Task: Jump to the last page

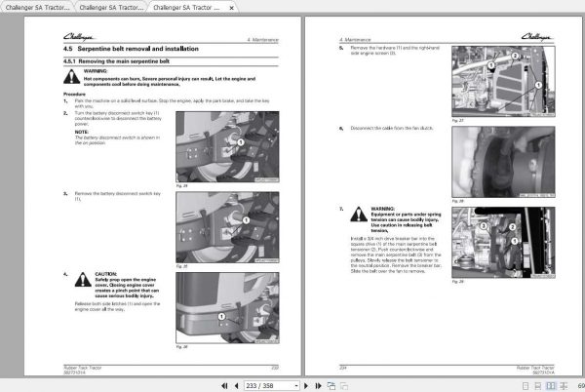Action: (318, 385)
